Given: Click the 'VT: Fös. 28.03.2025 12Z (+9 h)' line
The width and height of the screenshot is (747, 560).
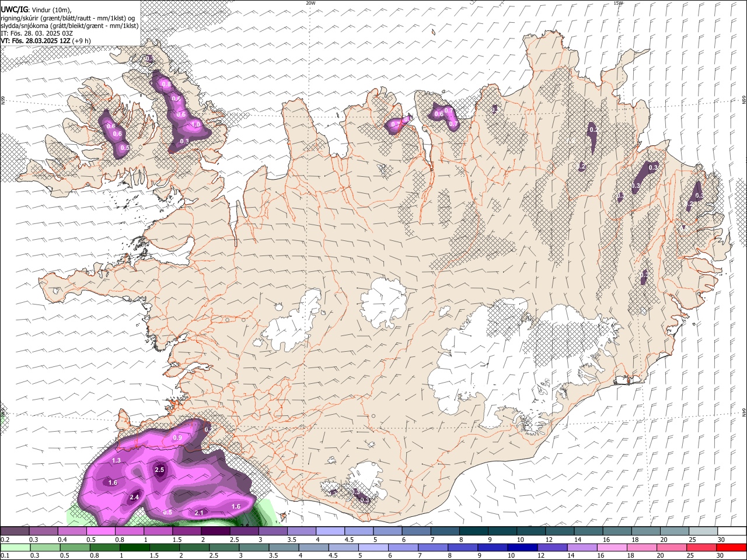Looking at the screenshot, I should click(x=46, y=41).
